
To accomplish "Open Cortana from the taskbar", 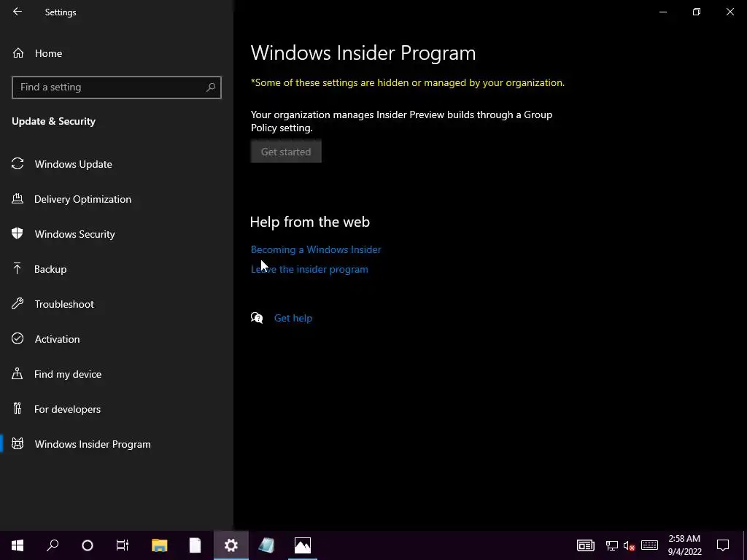I will click(x=88, y=545).
